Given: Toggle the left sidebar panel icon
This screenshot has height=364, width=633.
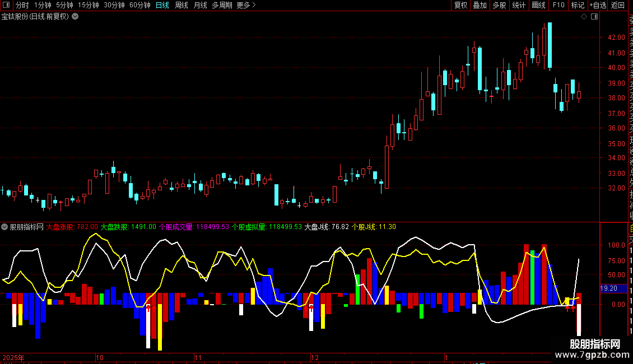Looking at the screenshot, I should point(6,5).
